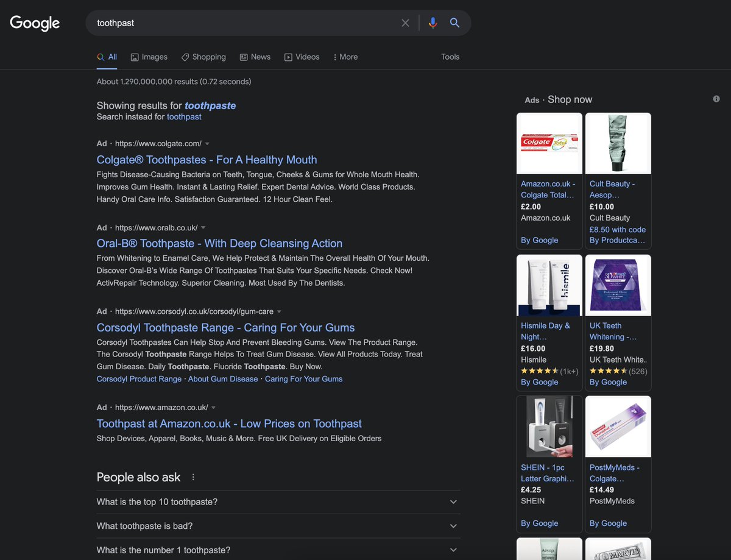Open the More search categories menu
The height and width of the screenshot is (560, 731).
tap(345, 57)
